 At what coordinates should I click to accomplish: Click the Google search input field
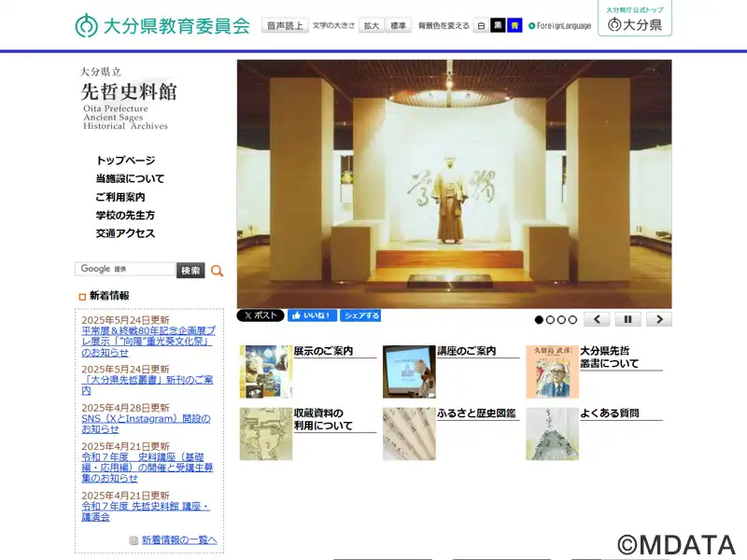click(125, 269)
